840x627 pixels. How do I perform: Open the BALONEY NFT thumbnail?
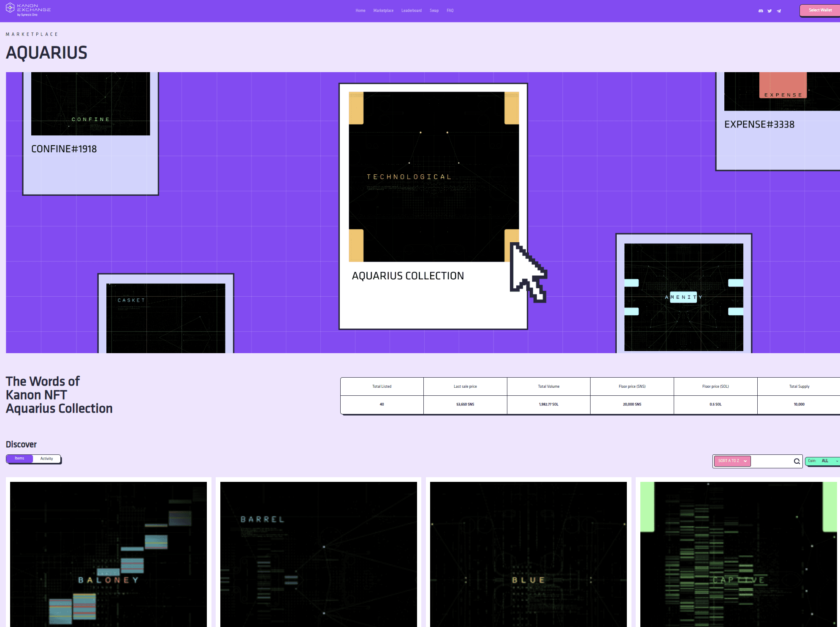coord(108,554)
